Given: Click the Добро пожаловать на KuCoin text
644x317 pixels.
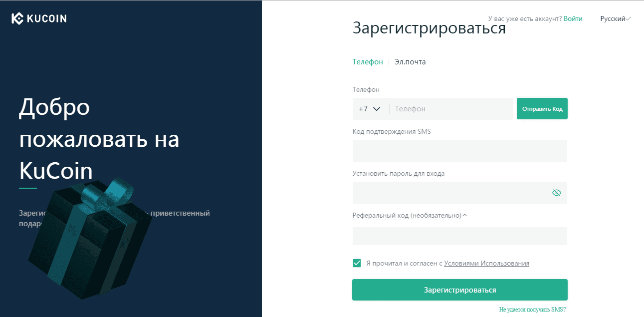Looking at the screenshot, I should point(99,139).
